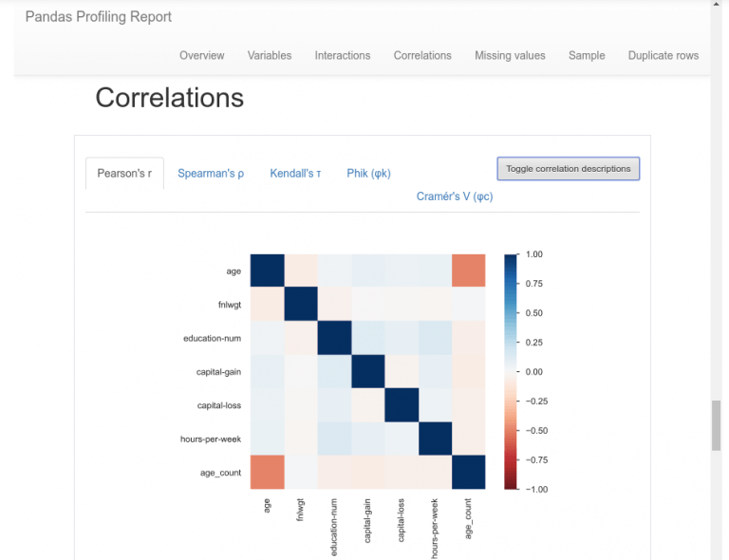Switch to Kendall's τ tab
Viewport: 729px width, 560px height.
tap(295, 174)
